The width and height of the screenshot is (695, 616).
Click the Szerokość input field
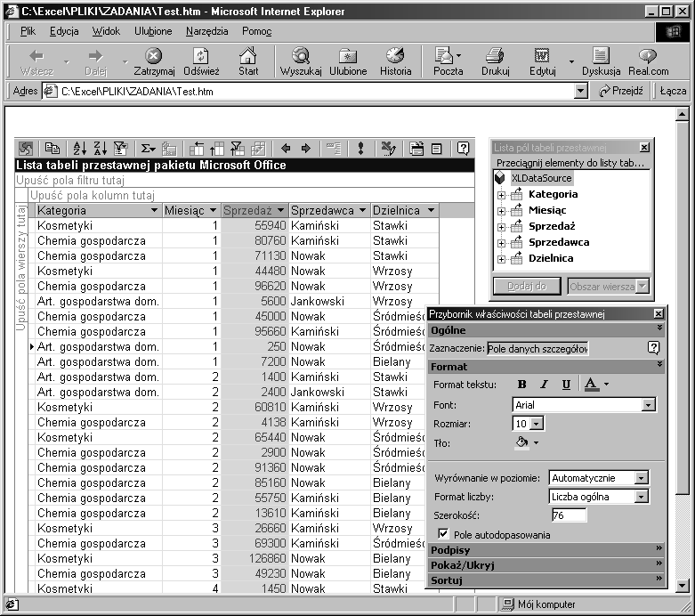570,515
